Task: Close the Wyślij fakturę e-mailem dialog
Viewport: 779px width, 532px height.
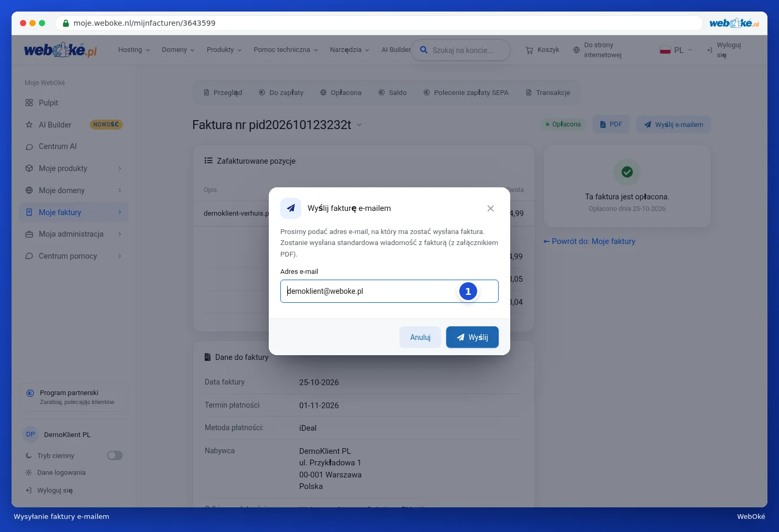Action: [x=490, y=208]
